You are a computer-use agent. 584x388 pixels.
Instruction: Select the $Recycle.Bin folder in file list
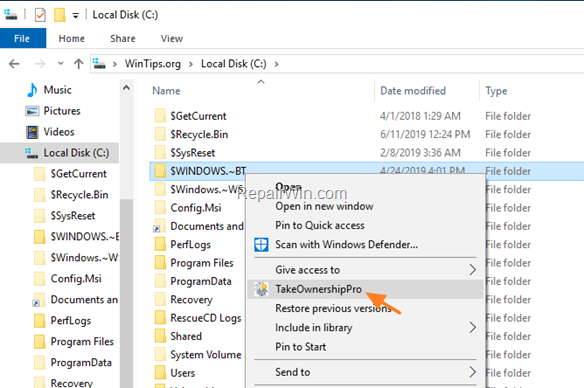[x=199, y=134]
